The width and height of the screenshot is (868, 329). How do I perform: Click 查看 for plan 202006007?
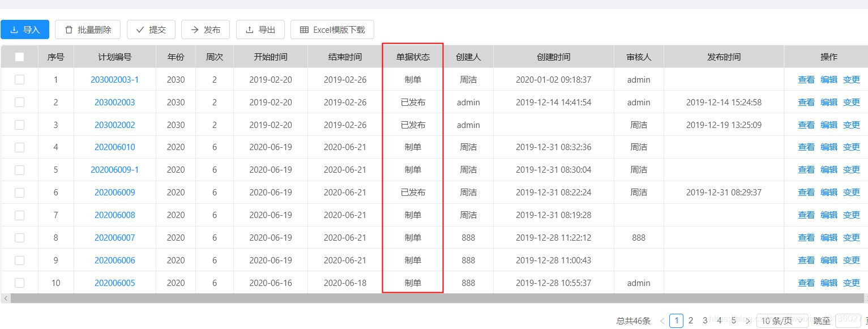(x=806, y=238)
